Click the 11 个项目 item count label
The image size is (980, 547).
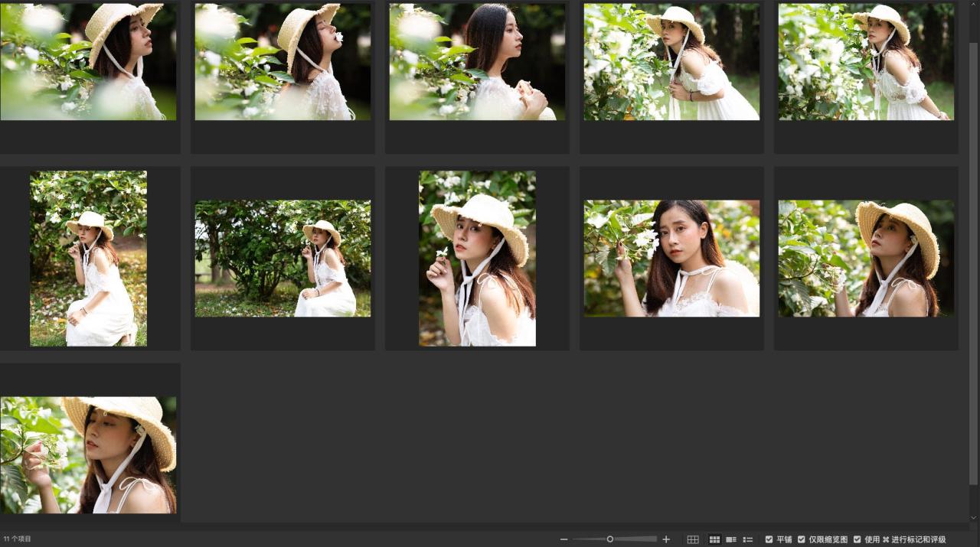click(18, 539)
